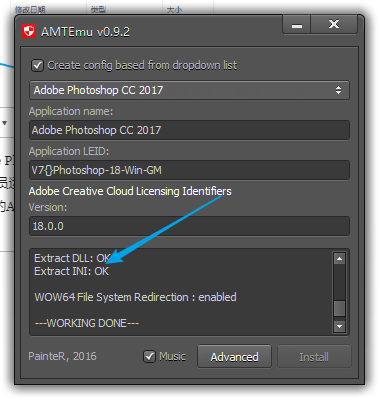Click the Install button
This screenshot has width=379, height=399.
click(x=314, y=357)
